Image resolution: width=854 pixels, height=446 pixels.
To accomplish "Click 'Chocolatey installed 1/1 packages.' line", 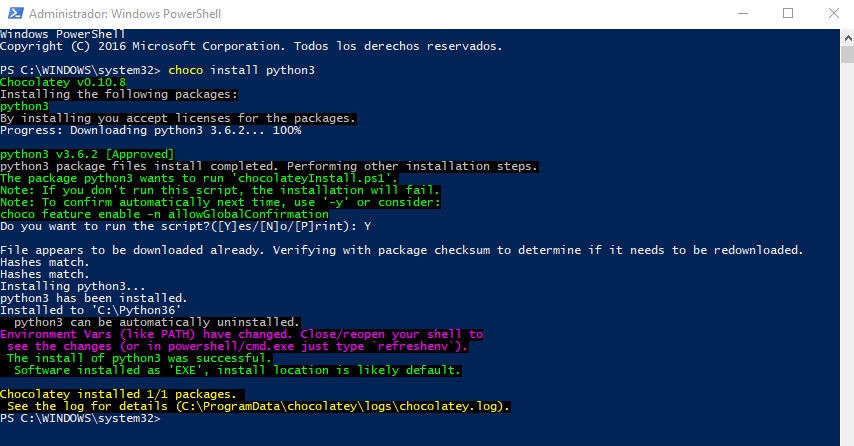I will 118,394.
